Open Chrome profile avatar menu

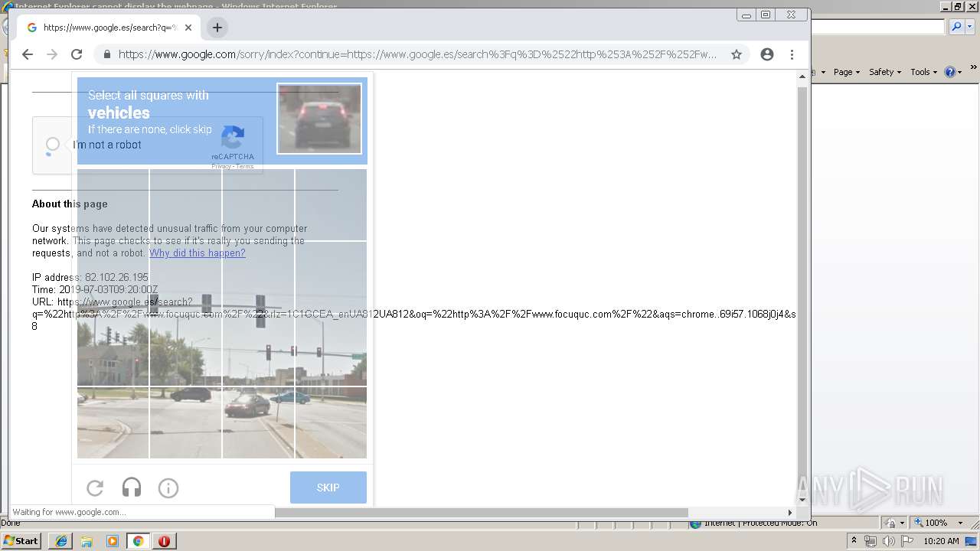tap(767, 54)
